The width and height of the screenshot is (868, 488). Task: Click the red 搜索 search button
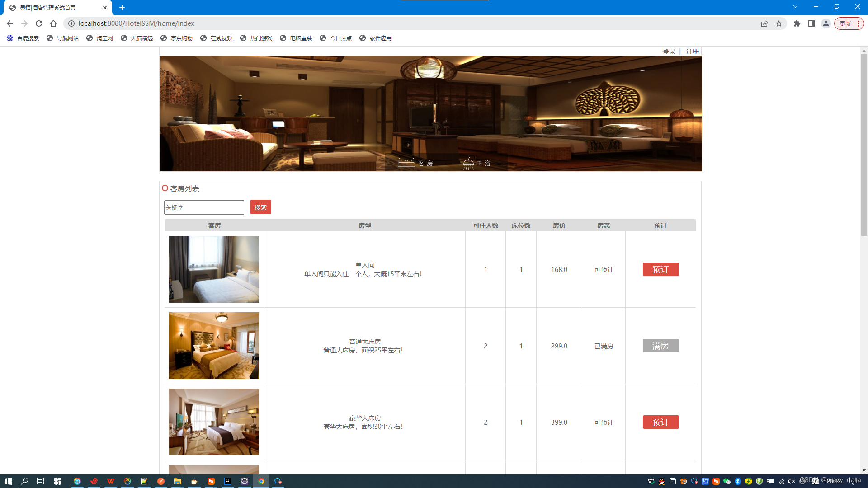pyautogui.click(x=261, y=207)
